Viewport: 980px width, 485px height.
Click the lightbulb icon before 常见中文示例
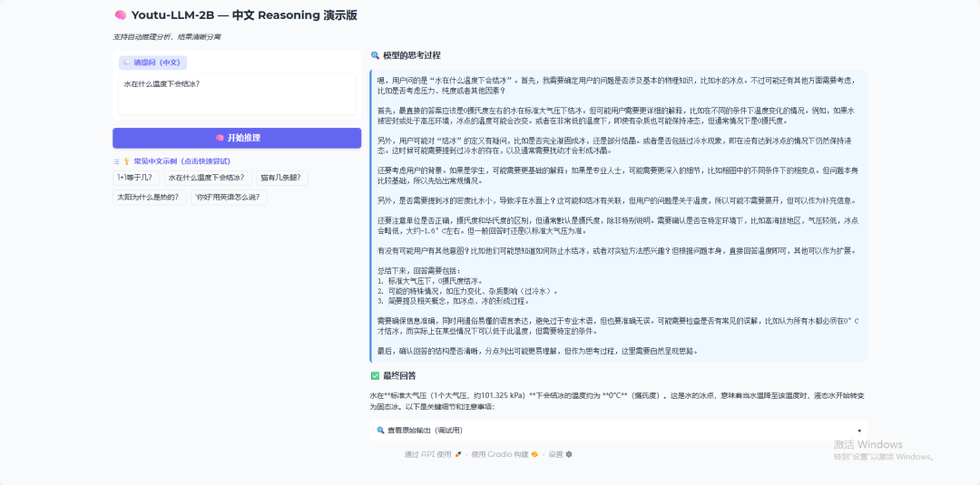pos(126,161)
